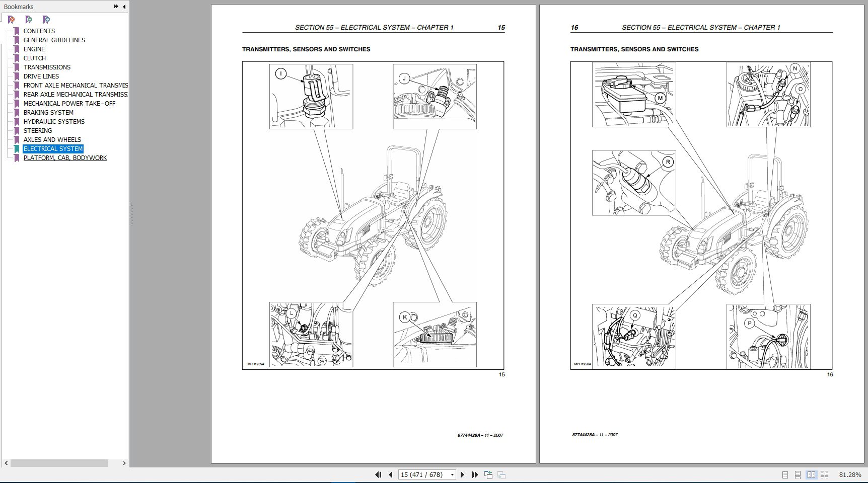Click the 81.28% zoom level control
Screen dimensions: 868x483
tap(851, 474)
